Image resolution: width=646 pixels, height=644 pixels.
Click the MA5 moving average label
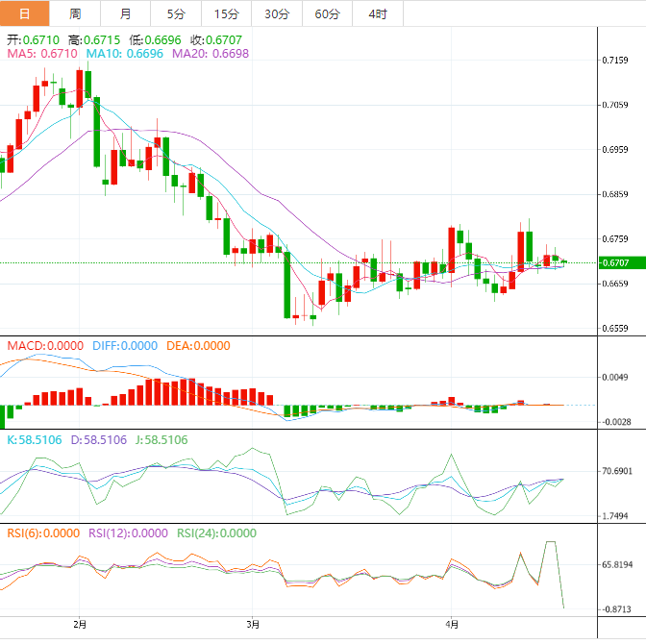tap(41, 55)
